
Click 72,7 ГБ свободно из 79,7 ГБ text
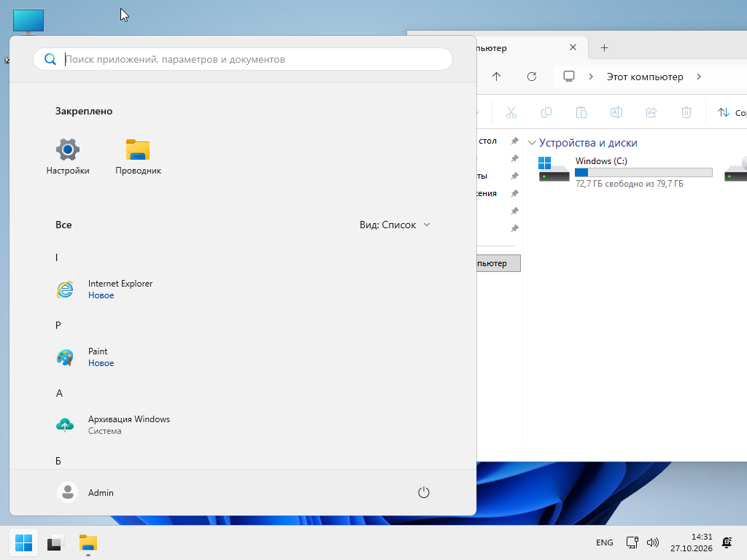[x=629, y=184]
